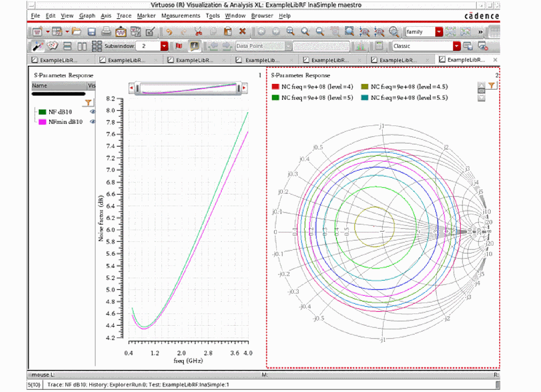Image resolution: width=541 pixels, height=392 pixels.
Task: Click the red flag marker icon
Action: click(x=179, y=46)
